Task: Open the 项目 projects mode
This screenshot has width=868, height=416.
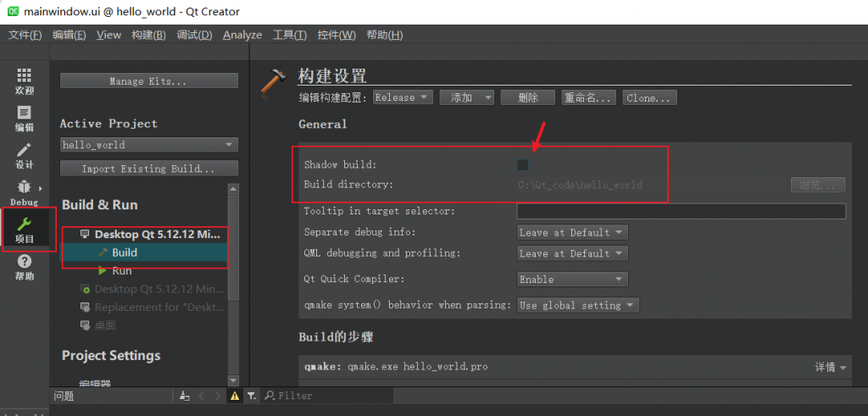Action: [25, 230]
